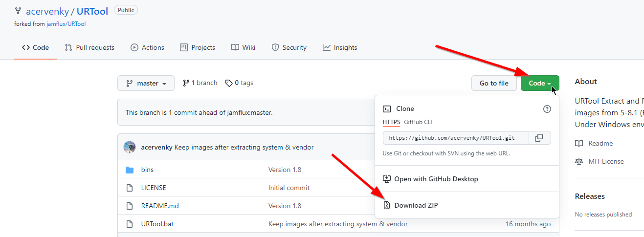Open the acervenky owner link

(47, 11)
